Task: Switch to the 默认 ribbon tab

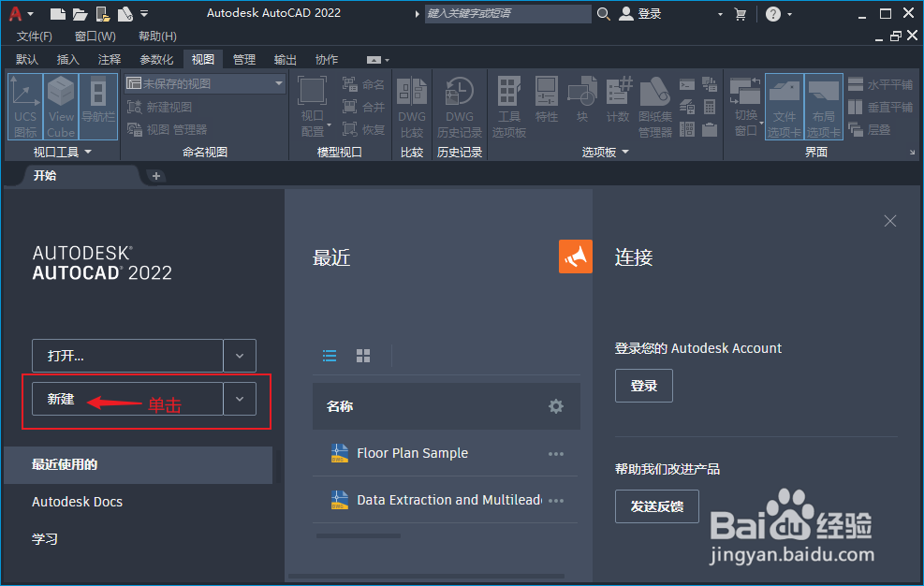Action: [x=27, y=60]
